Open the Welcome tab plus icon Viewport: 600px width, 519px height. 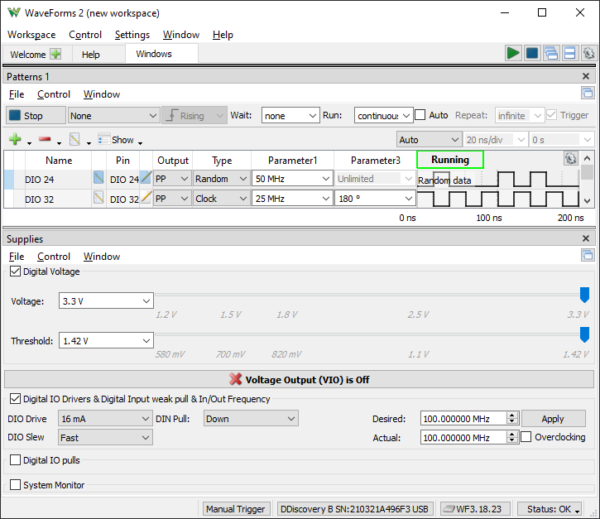point(55,54)
